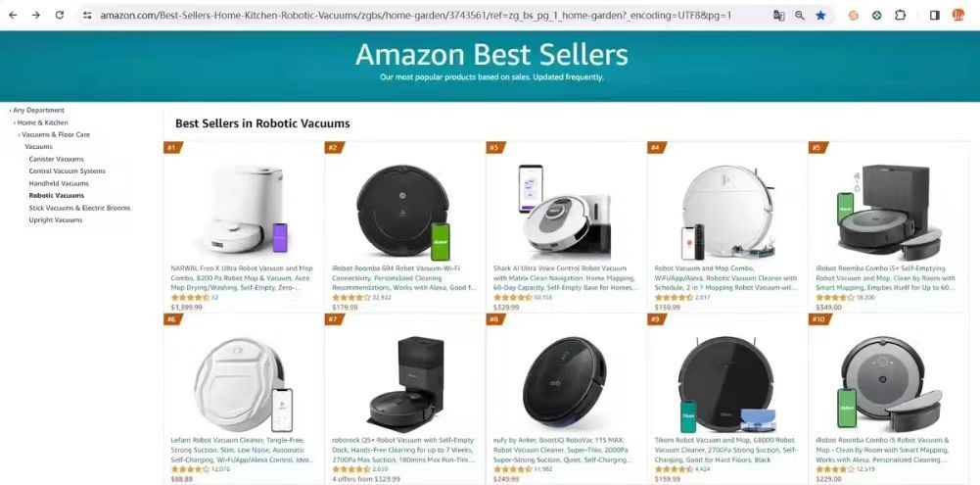Toggle the browser side panel icon
980x485 pixels.
click(x=934, y=15)
